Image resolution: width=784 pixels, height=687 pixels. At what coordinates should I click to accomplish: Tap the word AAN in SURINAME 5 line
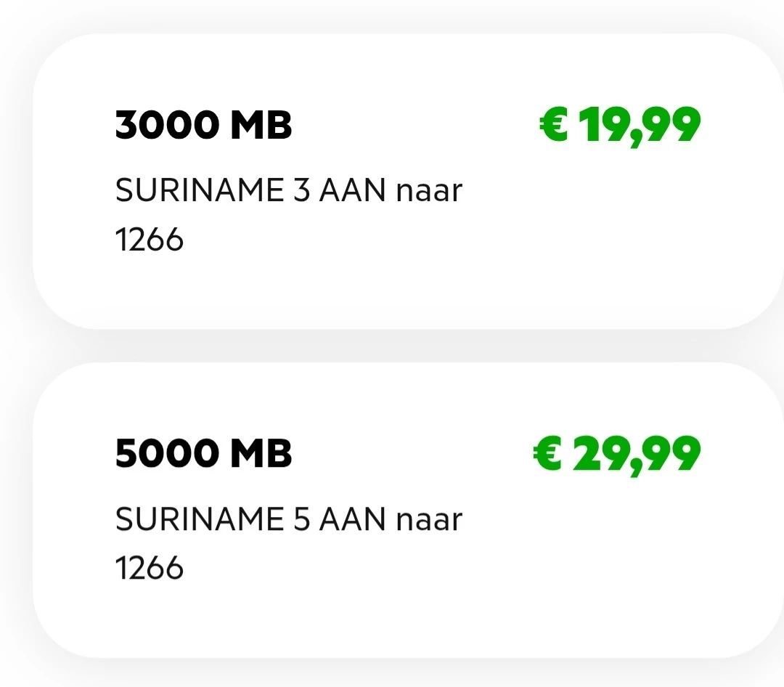coord(352,519)
